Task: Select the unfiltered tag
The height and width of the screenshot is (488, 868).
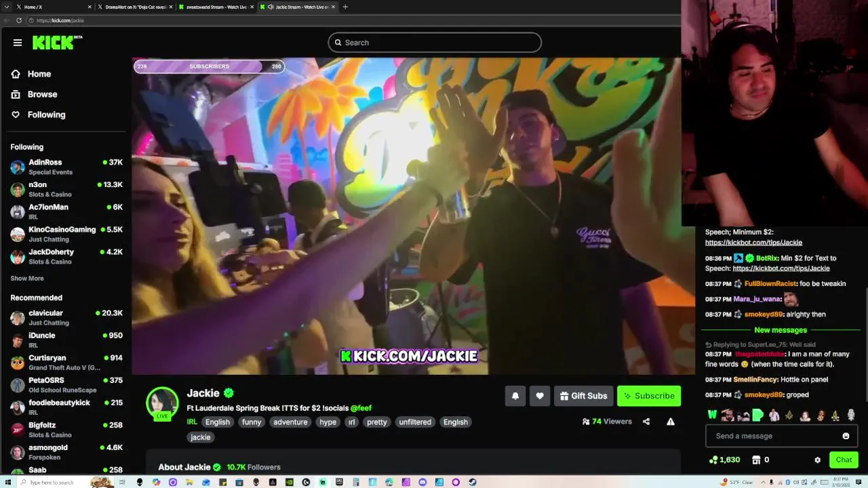Action: pos(415,422)
